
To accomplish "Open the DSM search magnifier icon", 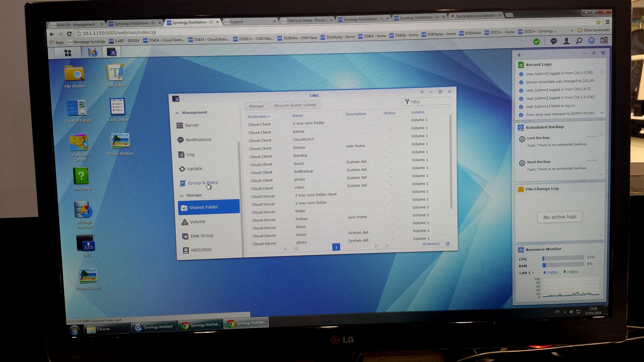I will [x=579, y=41].
